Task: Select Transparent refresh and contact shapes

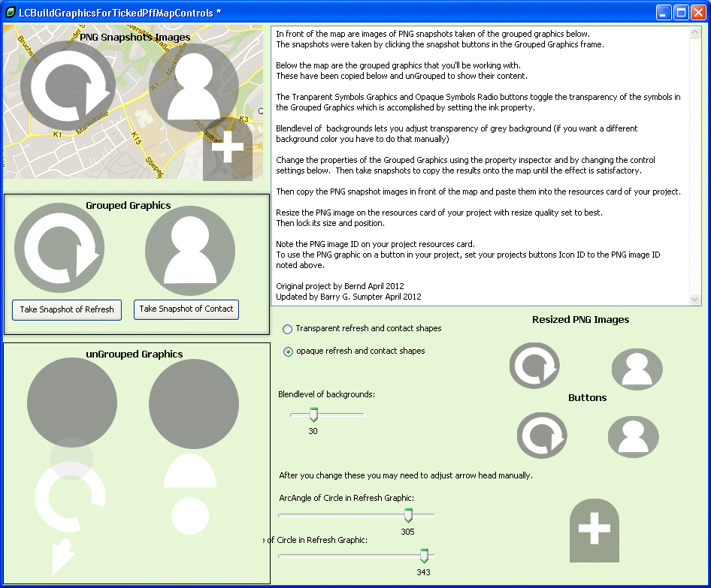Action: [288, 330]
